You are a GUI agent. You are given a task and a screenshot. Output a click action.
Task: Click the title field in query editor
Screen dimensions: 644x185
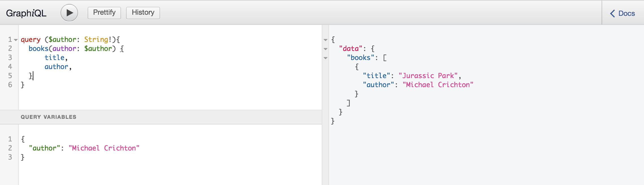pyautogui.click(x=55, y=58)
